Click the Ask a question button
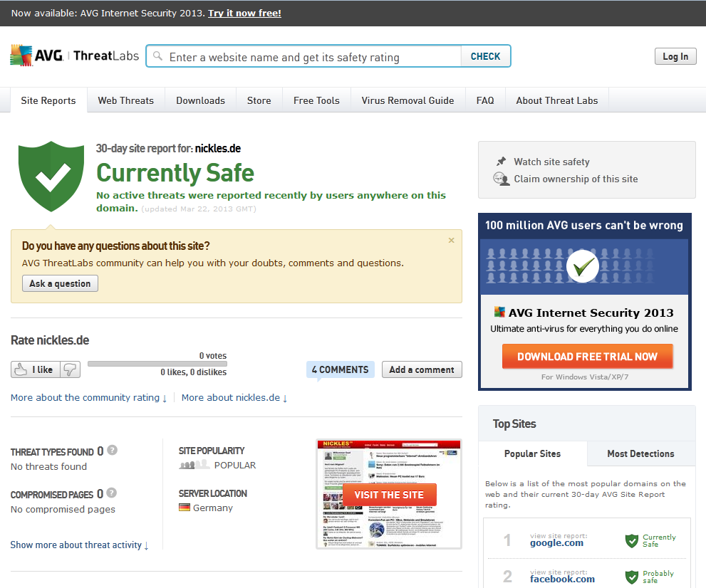Screen dimensions: 706x588 coord(60,283)
